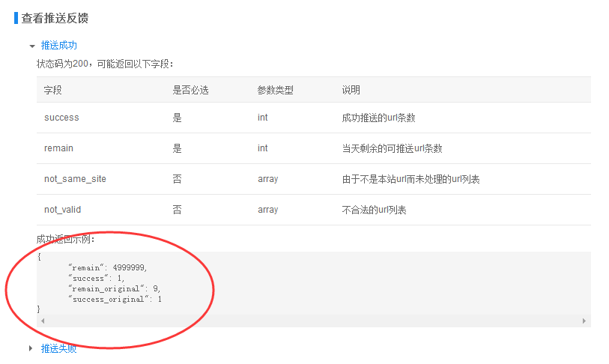Click the int type in success row
The width and height of the screenshot is (609, 364).
pos(263,118)
